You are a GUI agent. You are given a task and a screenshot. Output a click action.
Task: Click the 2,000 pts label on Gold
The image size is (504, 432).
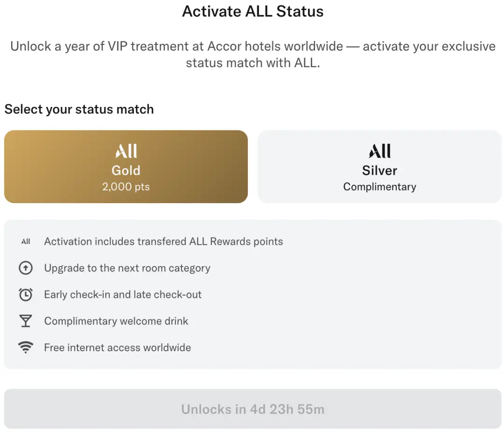(x=126, y=187)
